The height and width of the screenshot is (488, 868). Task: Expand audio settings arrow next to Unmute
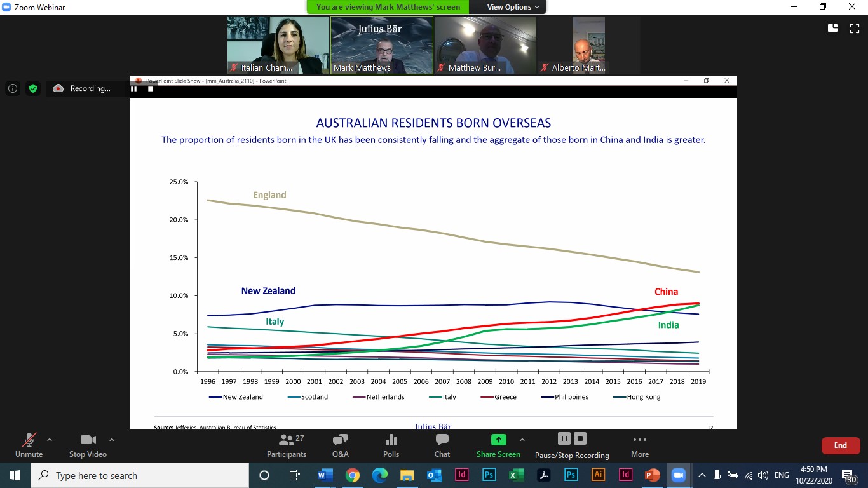(x=50, y=440)
